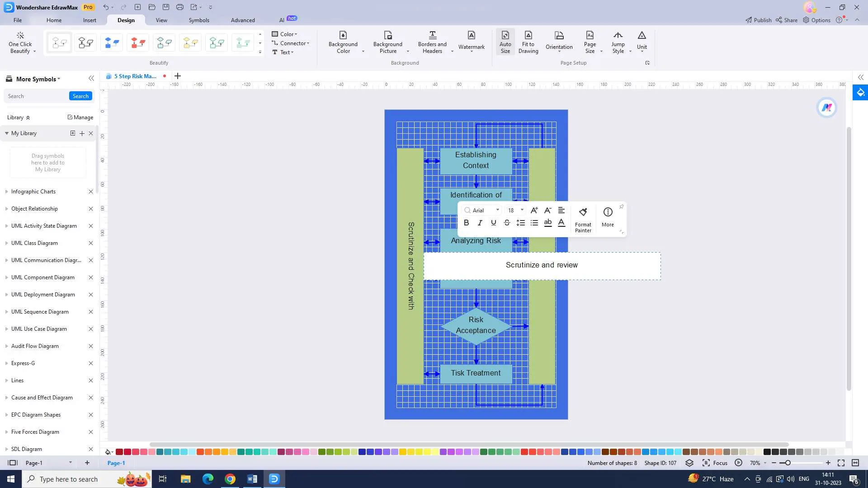Expand the Infographic Charts library
This screenshot has width=868, height=488.
[6, 191]
